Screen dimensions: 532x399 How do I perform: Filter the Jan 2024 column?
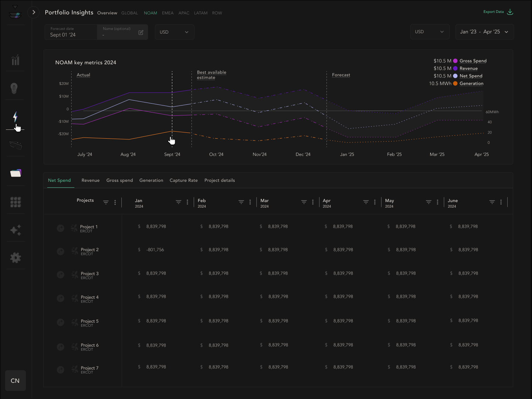click(179, 202)
